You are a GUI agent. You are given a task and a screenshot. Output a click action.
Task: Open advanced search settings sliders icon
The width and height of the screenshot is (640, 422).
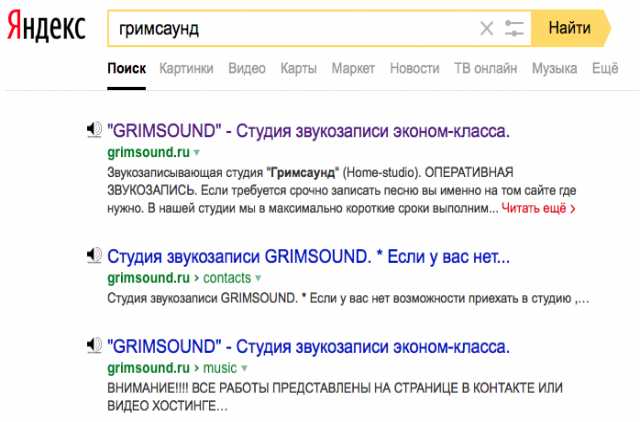[x=514, y=29]
